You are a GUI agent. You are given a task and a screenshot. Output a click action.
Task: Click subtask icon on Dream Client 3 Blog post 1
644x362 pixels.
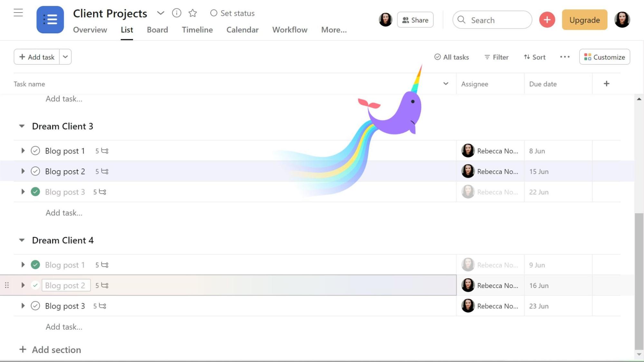tap(105, 151)
